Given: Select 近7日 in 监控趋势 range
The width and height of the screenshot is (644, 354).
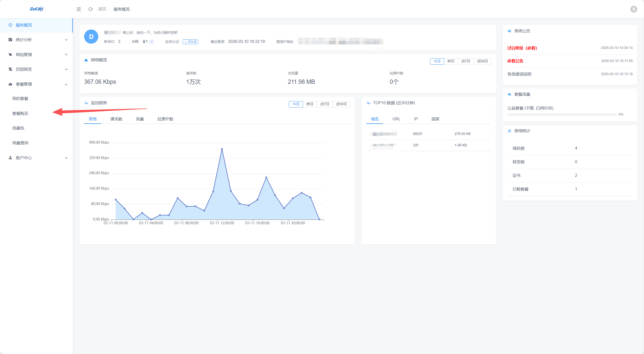Looking at the screenshot, I should 324,104.
